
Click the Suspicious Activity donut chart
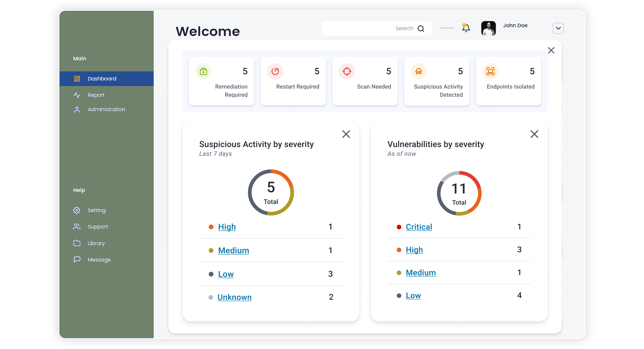pos(270,192)
